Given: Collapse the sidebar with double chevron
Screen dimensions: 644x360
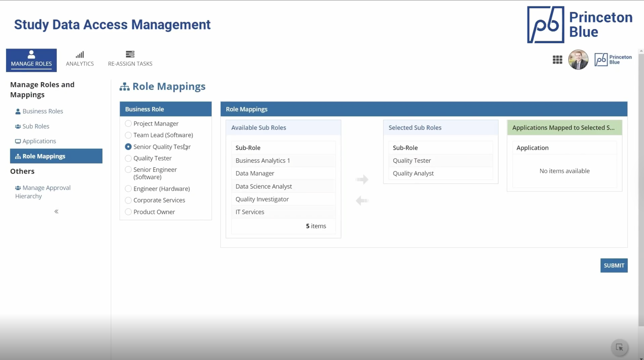Looking at the screenshot, I should (56, 212).
